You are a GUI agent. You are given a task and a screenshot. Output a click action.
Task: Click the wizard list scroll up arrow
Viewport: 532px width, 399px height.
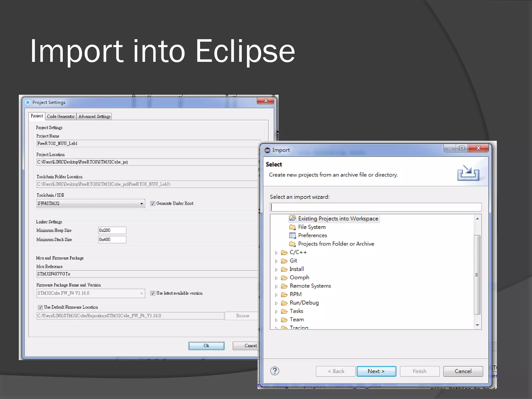[477, 219]
